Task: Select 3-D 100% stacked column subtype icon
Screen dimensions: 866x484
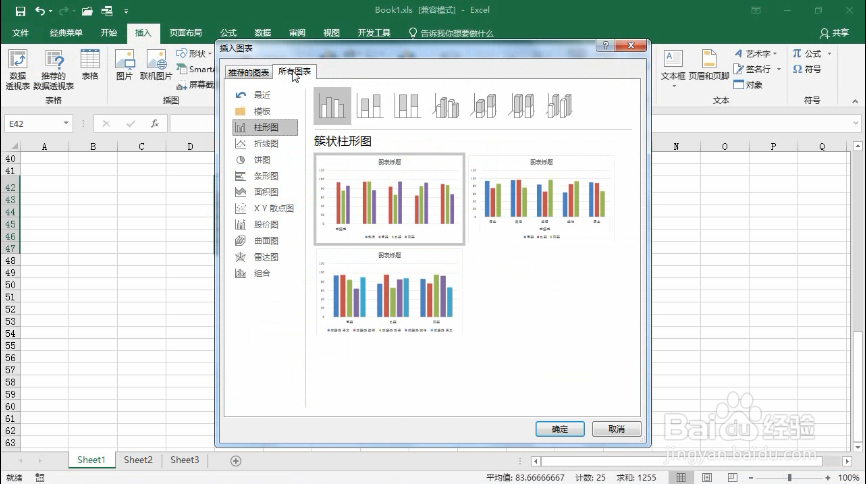Action: (522, 105)
